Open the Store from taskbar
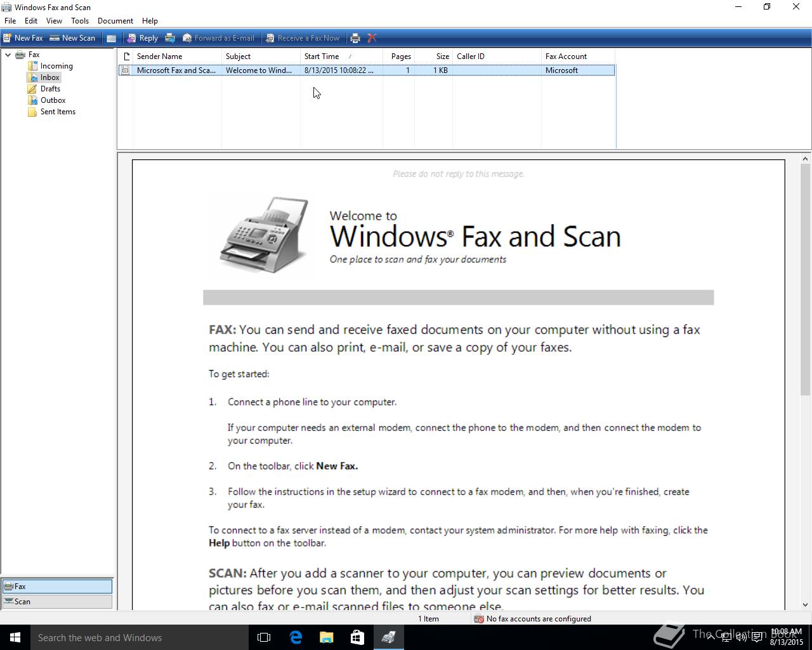The image size is (812, 650). pos(357,637)
